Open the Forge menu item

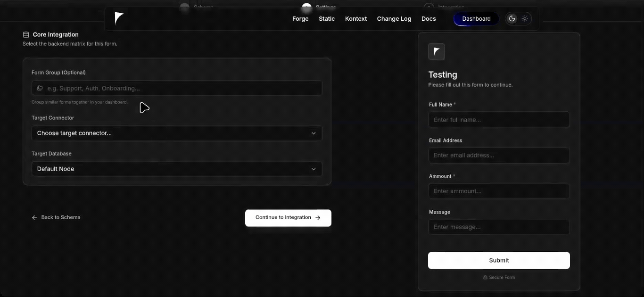tap(300, 19)
